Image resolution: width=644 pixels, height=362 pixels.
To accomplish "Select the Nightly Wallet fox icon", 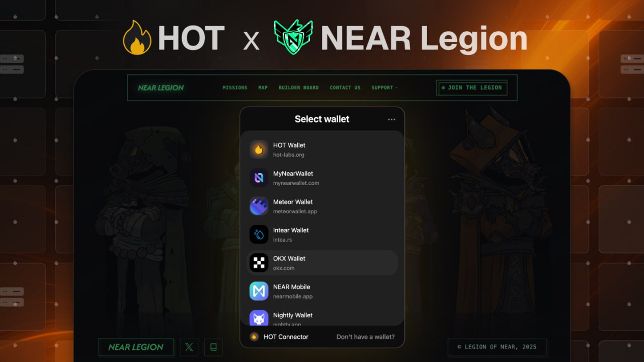I will tap(259, 319).
